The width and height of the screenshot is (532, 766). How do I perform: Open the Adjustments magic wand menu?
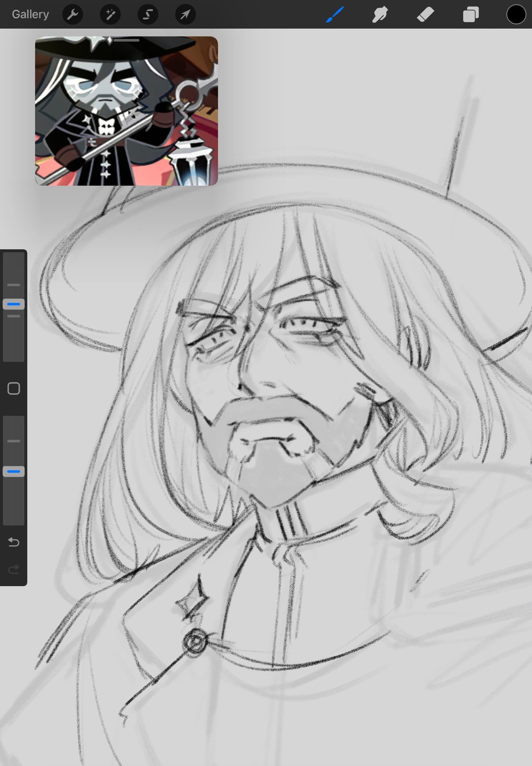tap(110, 15)
